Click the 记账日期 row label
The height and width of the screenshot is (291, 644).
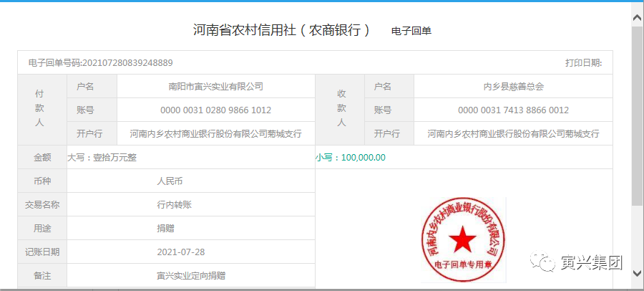[x=42, y=252]
